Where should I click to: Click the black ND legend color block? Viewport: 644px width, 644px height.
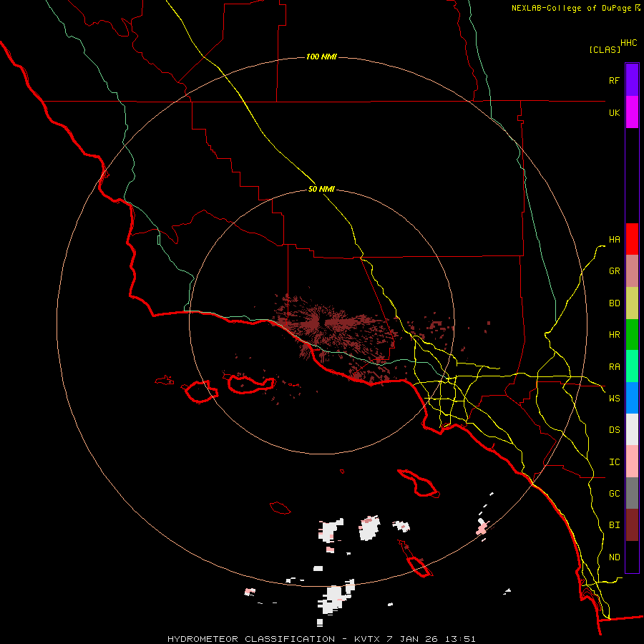pyautogui.click(x=632, y=557)
